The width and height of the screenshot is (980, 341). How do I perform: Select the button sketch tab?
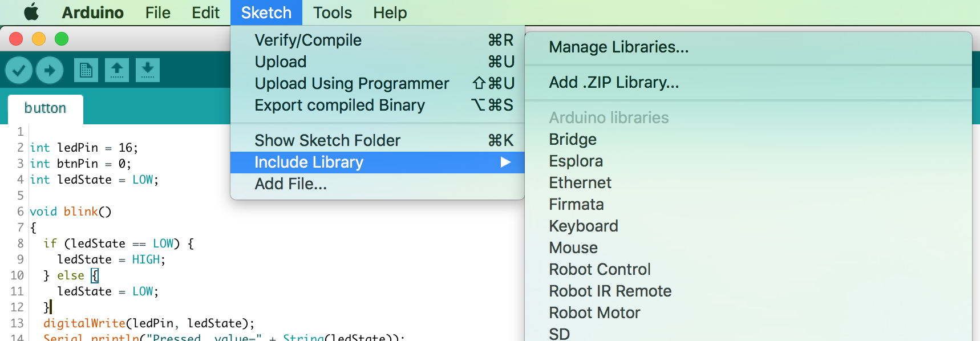46,109
